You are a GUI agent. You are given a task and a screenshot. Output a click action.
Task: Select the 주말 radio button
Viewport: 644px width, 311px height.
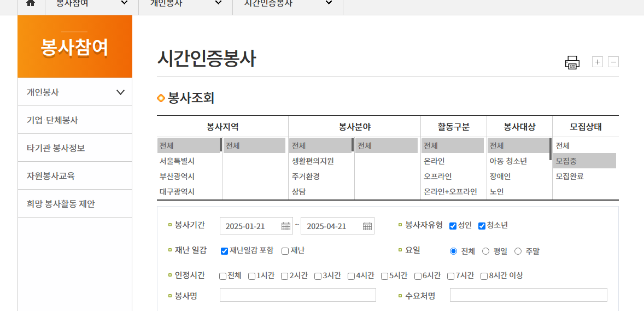(518, 251)
